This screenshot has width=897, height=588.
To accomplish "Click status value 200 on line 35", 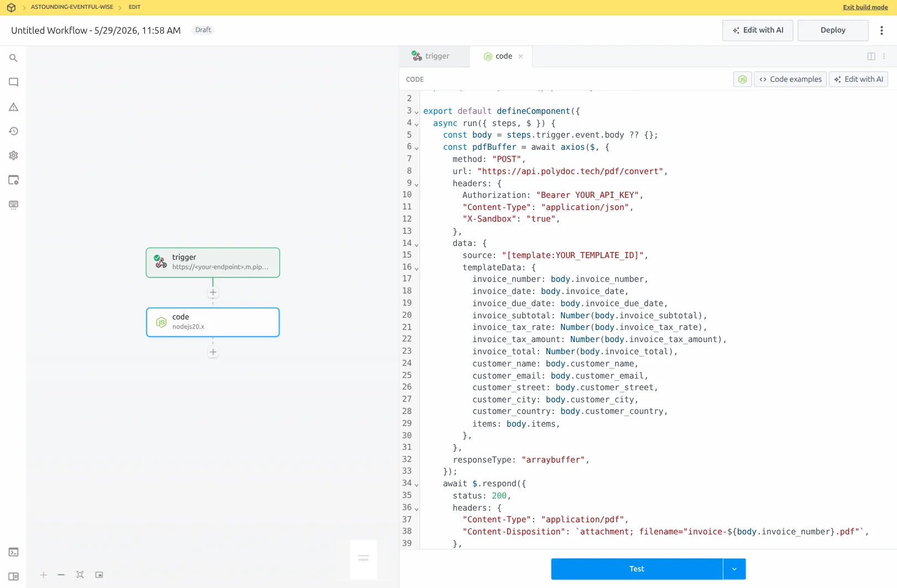I will [499, 496].
